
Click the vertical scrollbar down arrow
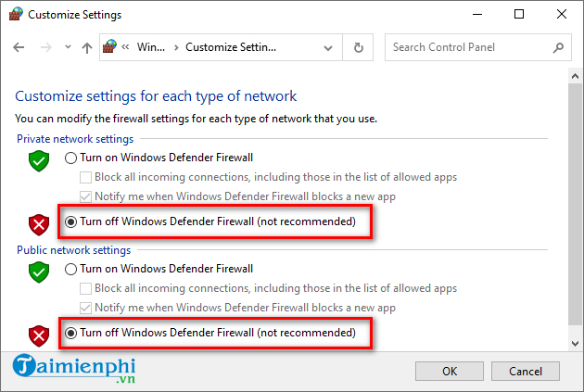tap(576, 343)
